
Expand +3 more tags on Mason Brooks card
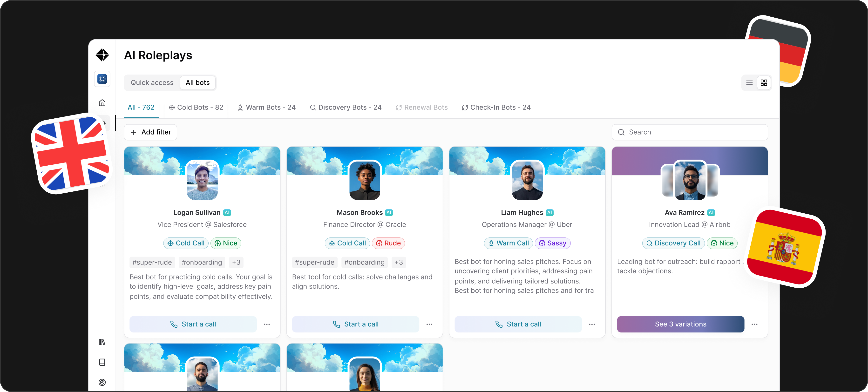(x=399, y=262)
